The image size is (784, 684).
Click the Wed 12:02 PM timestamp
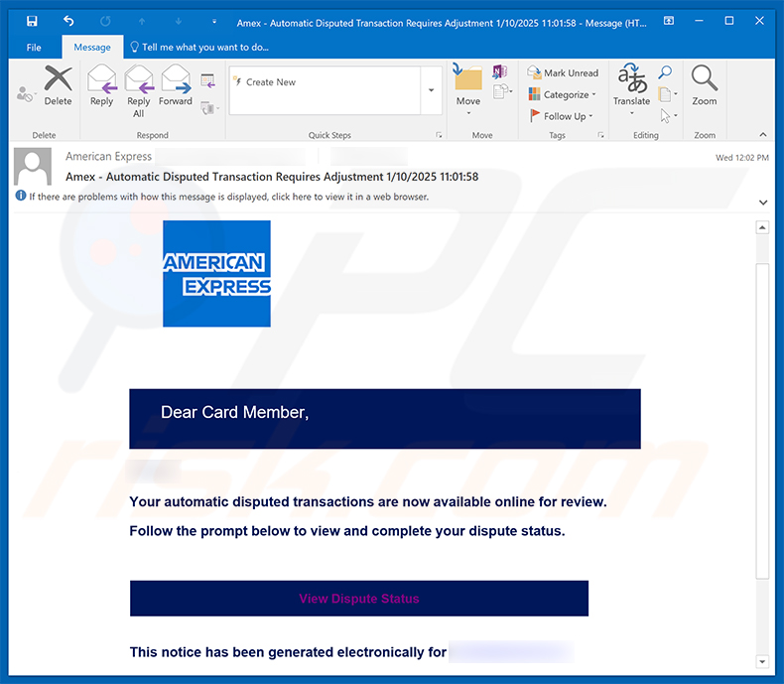(x=742, y=158)
